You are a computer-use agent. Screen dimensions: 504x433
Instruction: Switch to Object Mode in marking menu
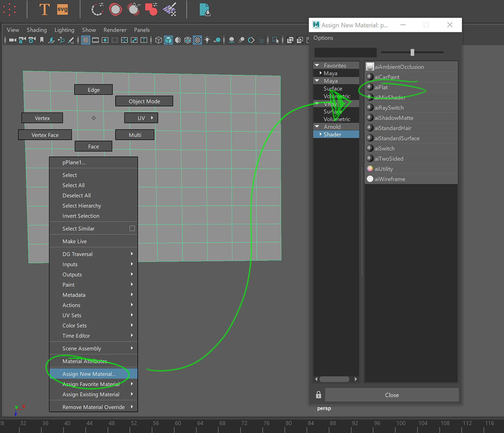tap(144, 101)
